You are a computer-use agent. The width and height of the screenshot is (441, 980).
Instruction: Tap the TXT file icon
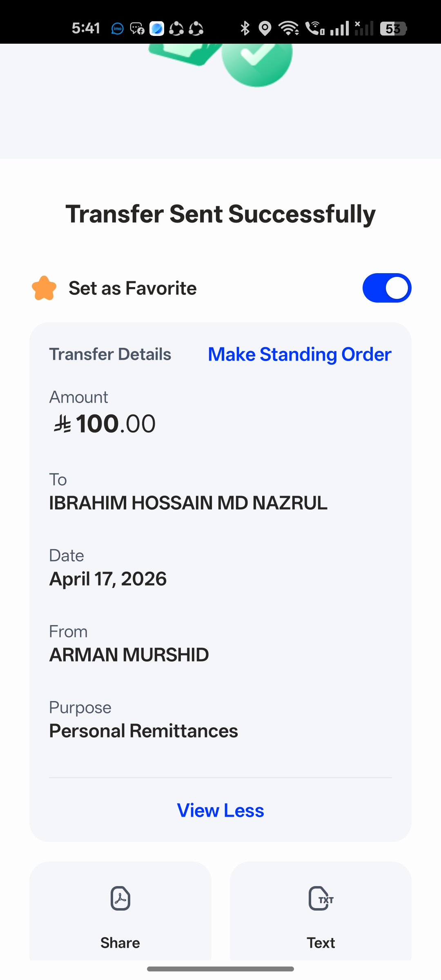(321, 898)
